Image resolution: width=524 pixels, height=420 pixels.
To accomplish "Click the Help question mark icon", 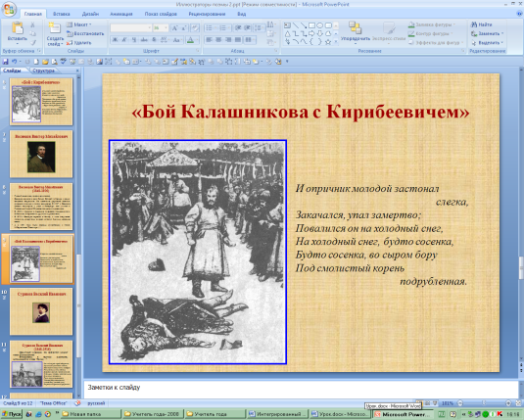I will pos(520,14).
